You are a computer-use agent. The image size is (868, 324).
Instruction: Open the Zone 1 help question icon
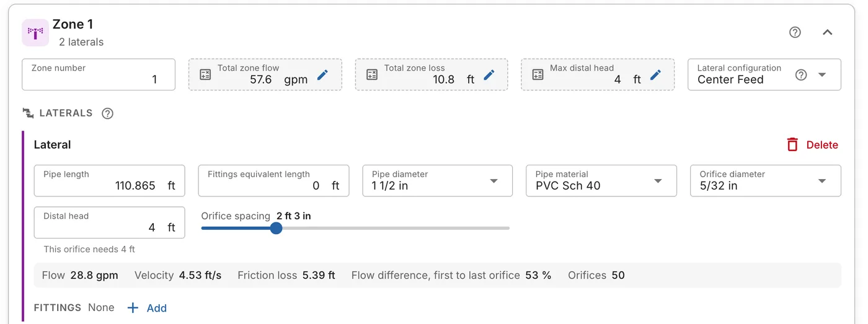[795, 32]
